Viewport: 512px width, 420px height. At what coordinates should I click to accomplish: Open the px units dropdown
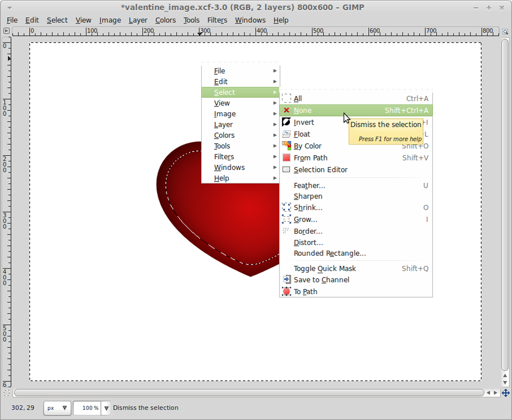coord(57,408)
